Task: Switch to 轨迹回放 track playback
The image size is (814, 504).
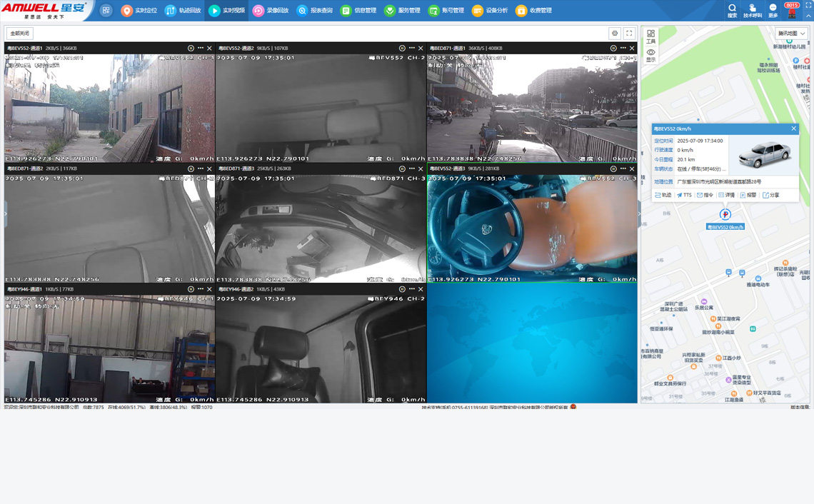Action: [183, 11]
